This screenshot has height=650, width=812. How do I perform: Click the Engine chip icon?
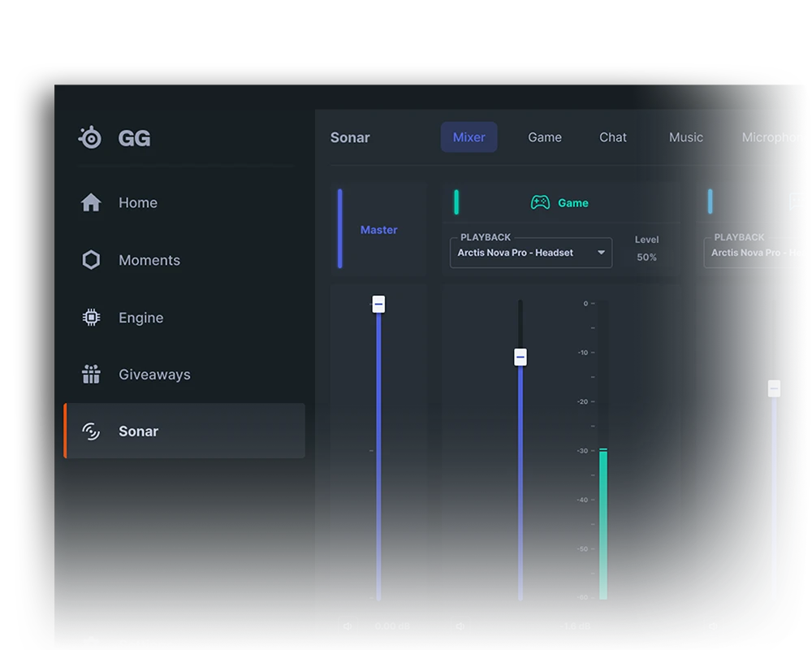pos(89,317)
